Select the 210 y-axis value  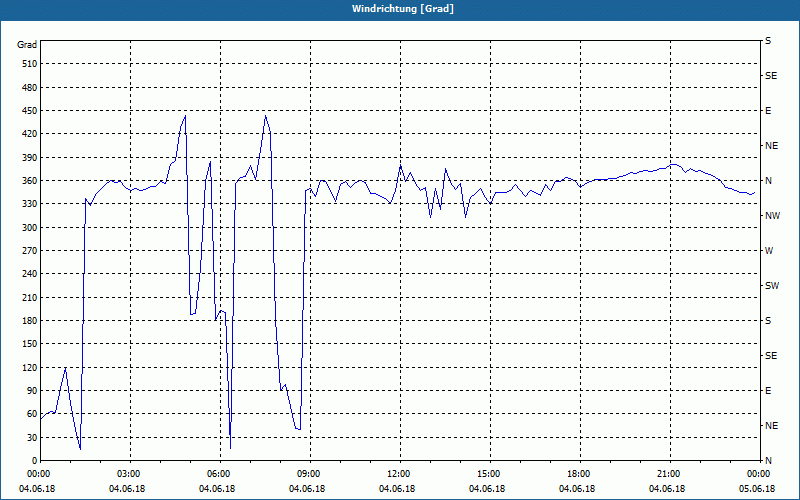point(30,297)
